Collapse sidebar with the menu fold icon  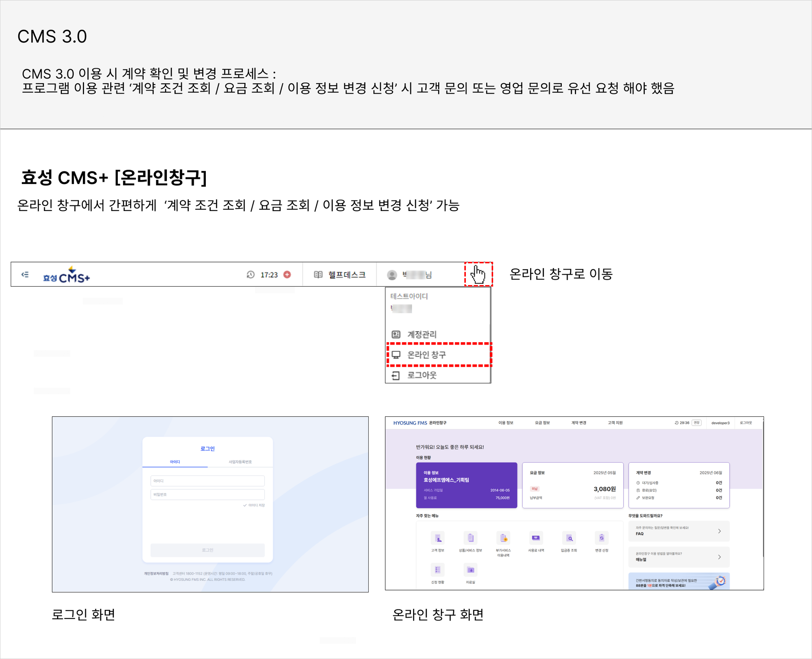(x=25, y=274)
